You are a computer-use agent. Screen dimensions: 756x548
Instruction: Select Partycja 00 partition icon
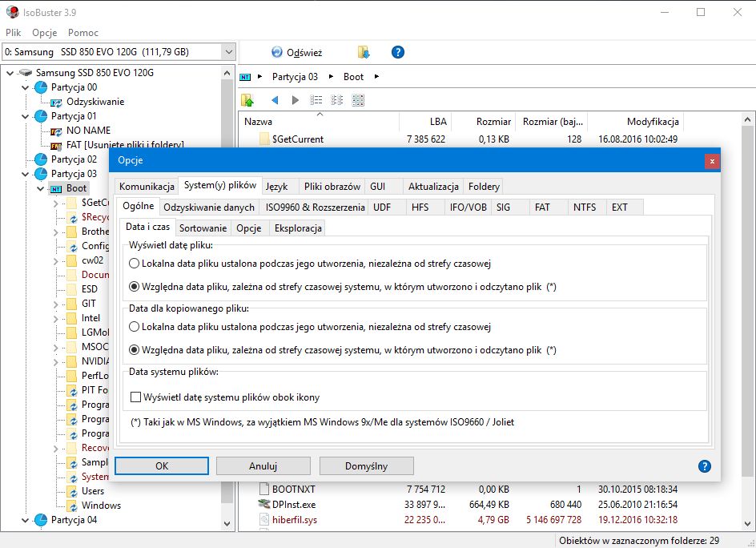pos(41,87)
